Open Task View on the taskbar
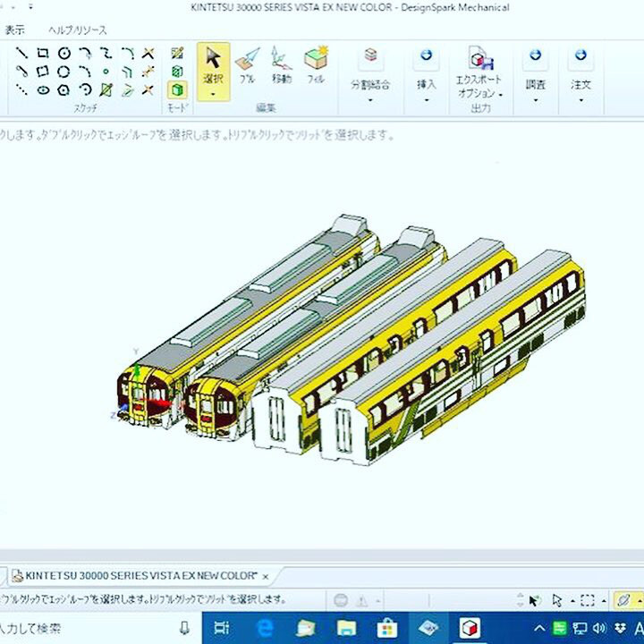The image size is (644, 644). 222,629
